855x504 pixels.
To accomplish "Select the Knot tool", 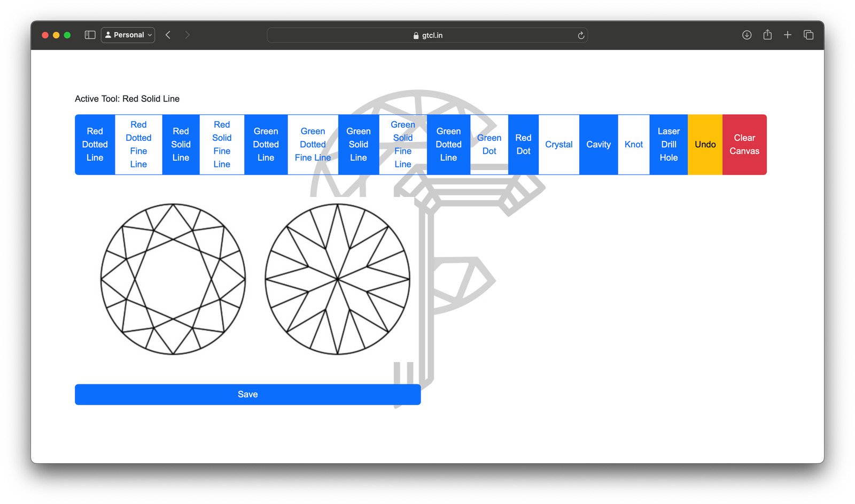I will [x=634, y=145].
